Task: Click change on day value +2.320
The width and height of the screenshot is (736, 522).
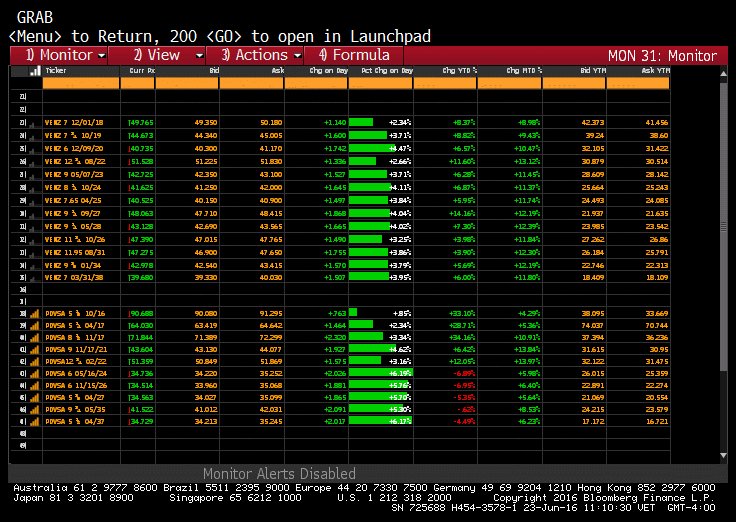Action: click(x=335, y=337)
